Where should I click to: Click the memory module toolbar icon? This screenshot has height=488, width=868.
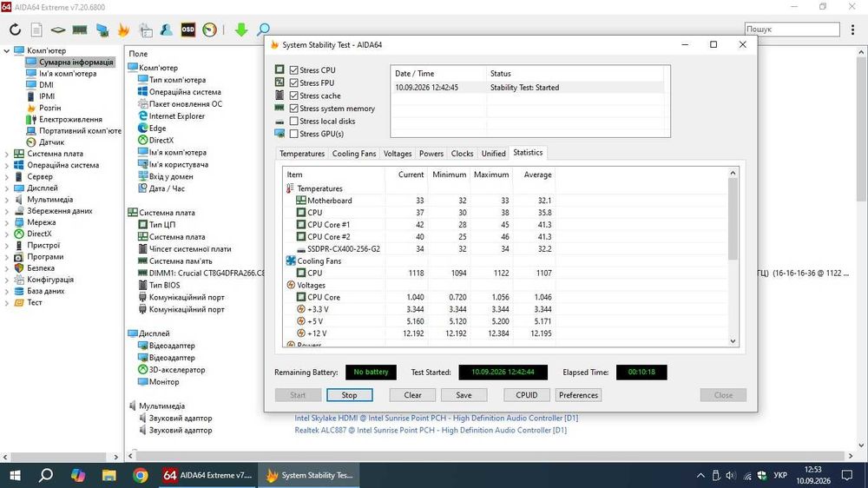(80, 30)
